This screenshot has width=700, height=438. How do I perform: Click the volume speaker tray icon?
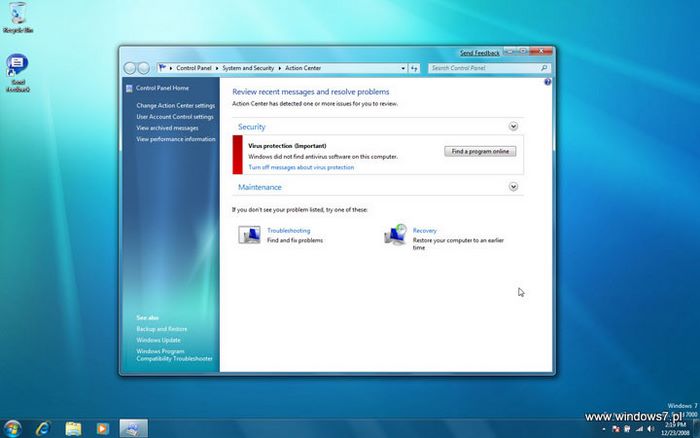coord(651,429)
